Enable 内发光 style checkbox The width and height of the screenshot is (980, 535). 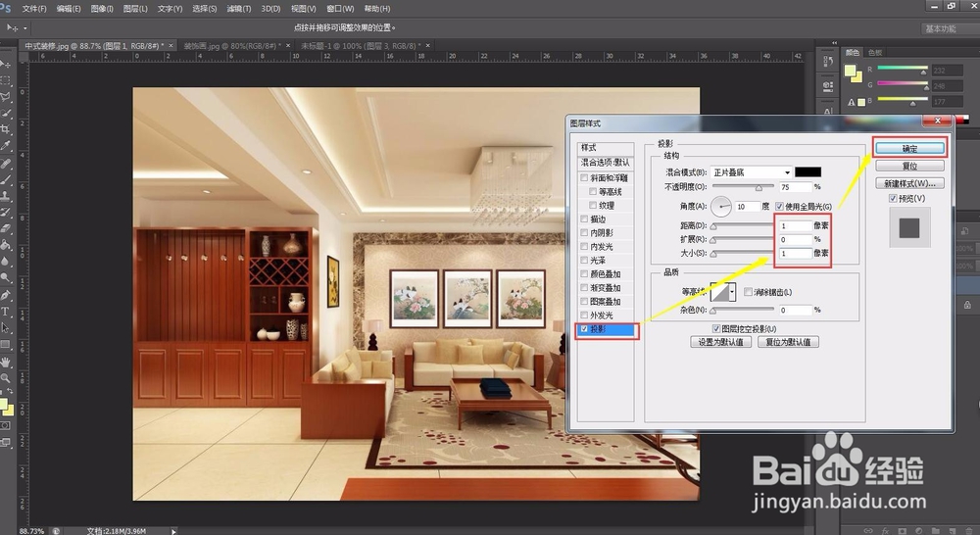[584, 246]
